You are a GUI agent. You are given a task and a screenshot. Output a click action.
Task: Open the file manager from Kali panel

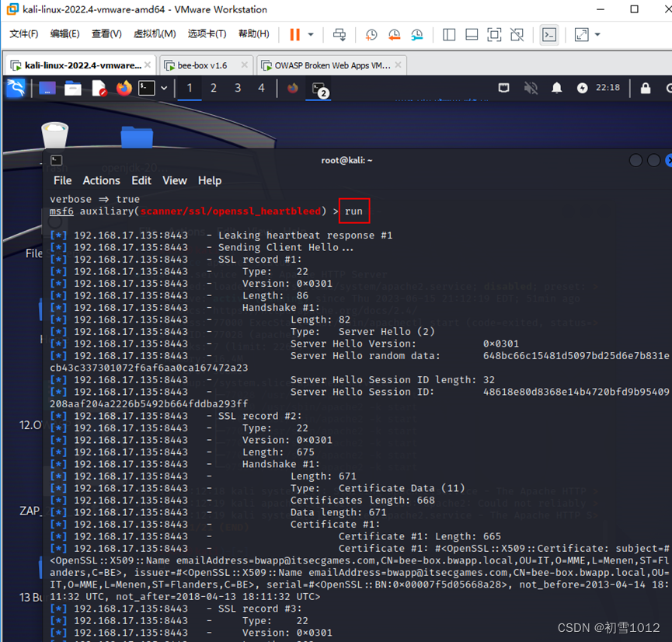pyautogui.click(x=73, y=89)
